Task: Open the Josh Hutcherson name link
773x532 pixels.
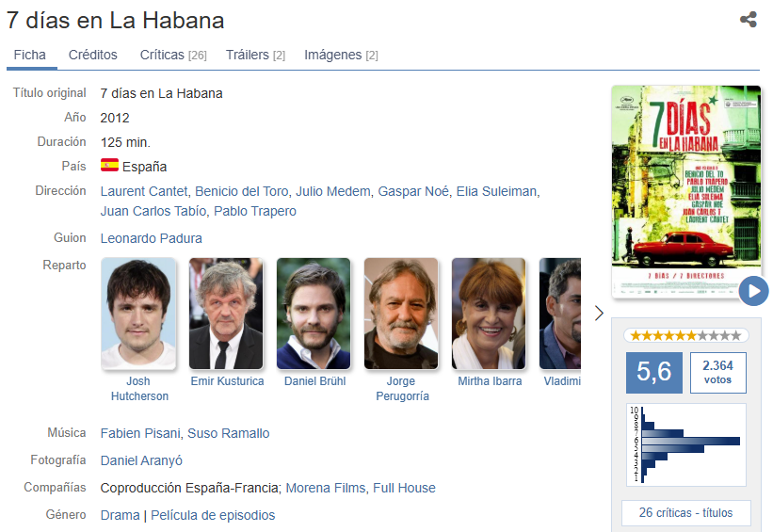Action: point(139,389)
